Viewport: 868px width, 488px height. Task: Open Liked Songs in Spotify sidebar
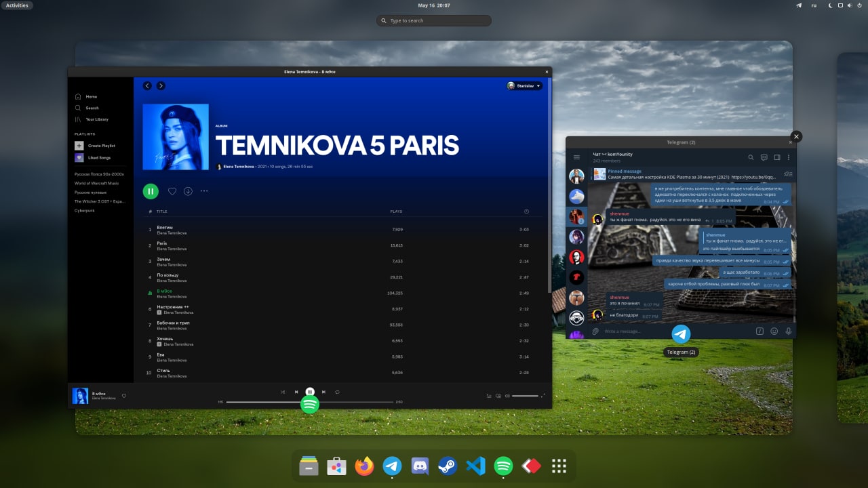pos(93,157)
